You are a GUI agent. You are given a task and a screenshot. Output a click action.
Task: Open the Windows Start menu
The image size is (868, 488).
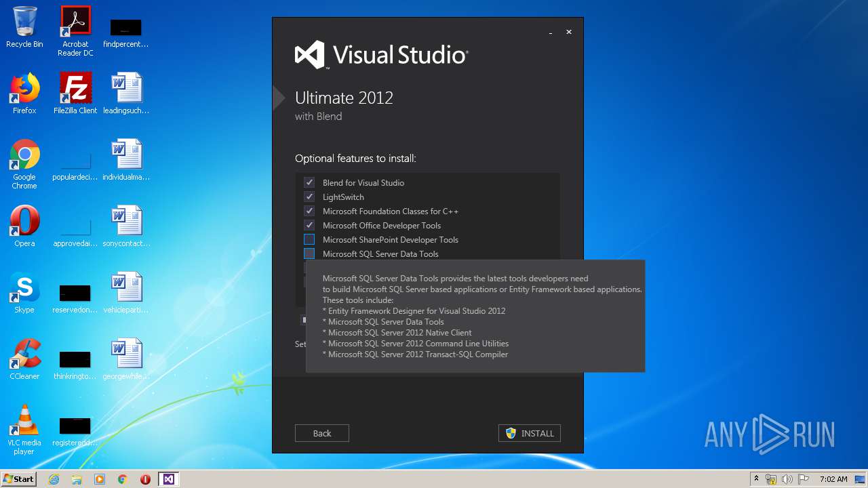[18, 479]
